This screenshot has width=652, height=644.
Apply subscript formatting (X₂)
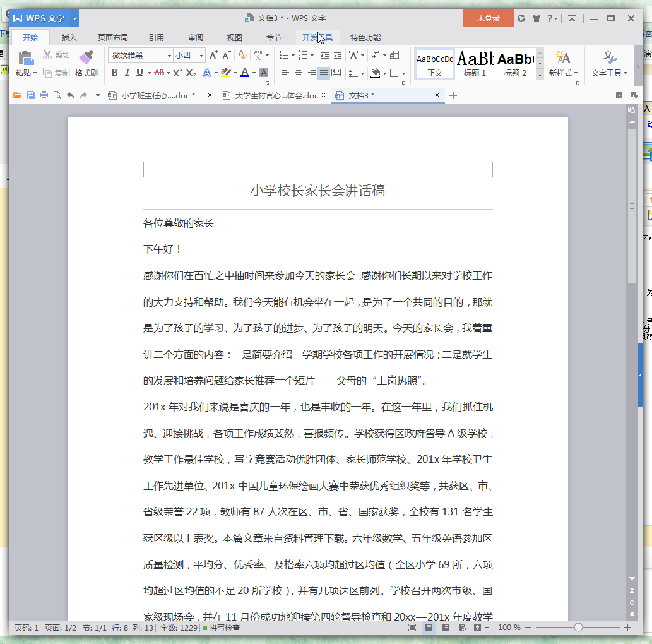tap(191, 73)
